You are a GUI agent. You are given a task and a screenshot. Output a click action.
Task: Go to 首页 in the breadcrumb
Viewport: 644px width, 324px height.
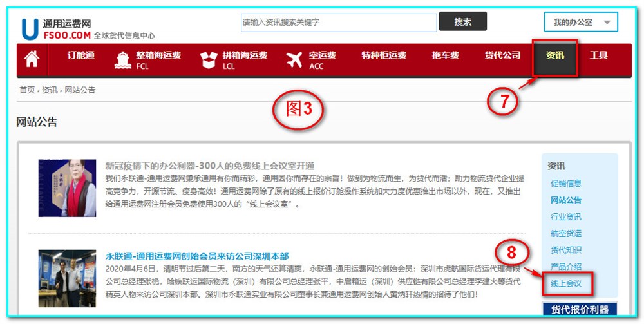click(27, 90)
